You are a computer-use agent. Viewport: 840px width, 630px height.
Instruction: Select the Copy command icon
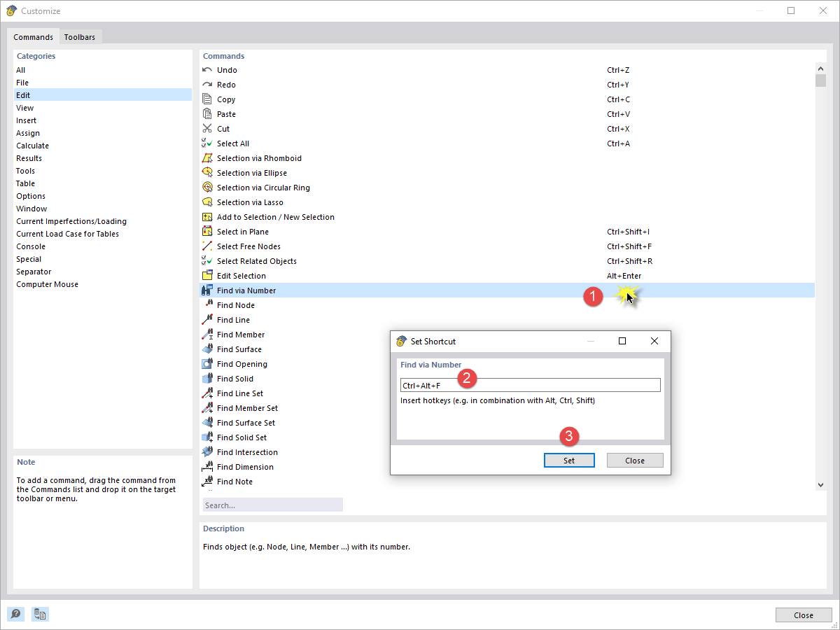pyautogui.click(x=207, y=99)
